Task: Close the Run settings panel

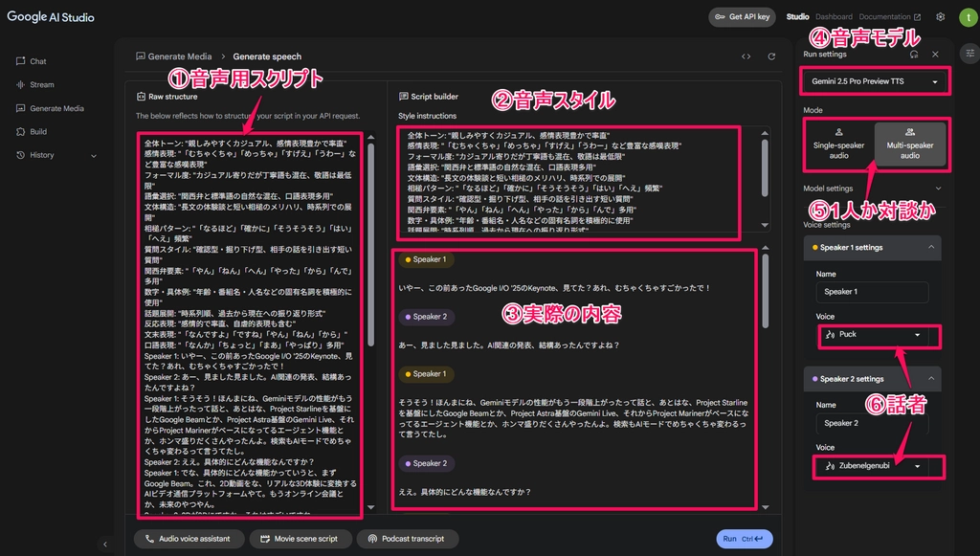Action: pyautogui.click(x=935, y=55)
